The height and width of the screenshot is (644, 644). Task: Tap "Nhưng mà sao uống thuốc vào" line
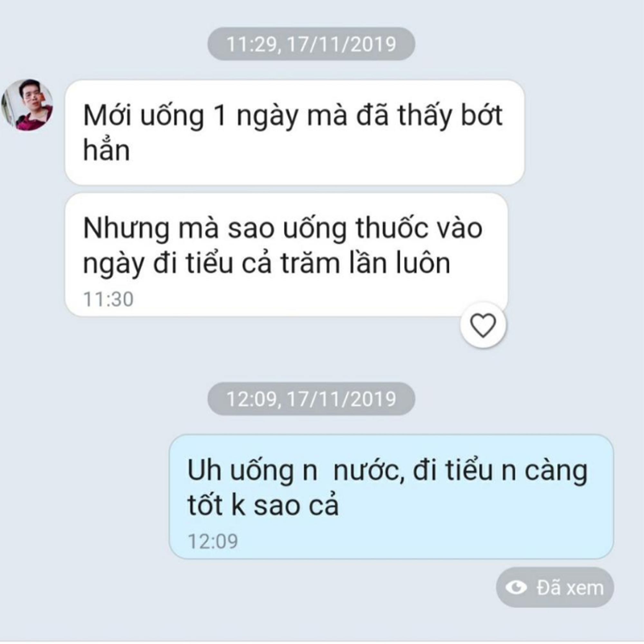tap(283, 229)
